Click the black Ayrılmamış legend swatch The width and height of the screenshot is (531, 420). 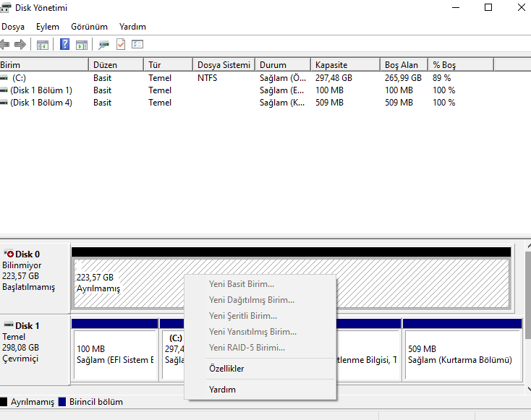tap(4, 402)
